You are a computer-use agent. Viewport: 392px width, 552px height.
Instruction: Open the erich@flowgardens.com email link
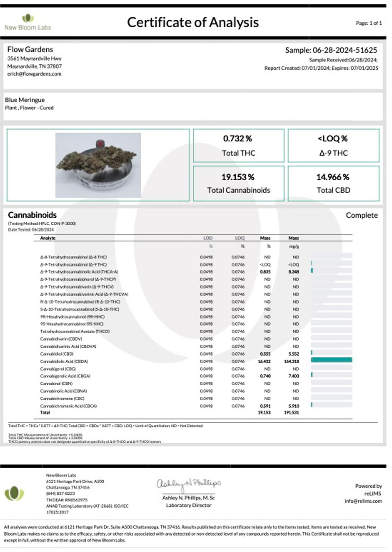point(33,74)
